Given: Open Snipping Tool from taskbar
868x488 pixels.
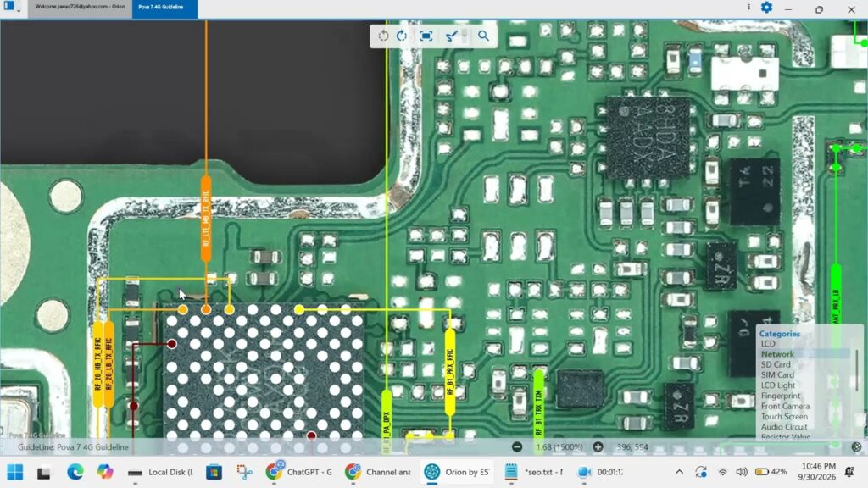Looking at the screenshot, I should [244, 472].
